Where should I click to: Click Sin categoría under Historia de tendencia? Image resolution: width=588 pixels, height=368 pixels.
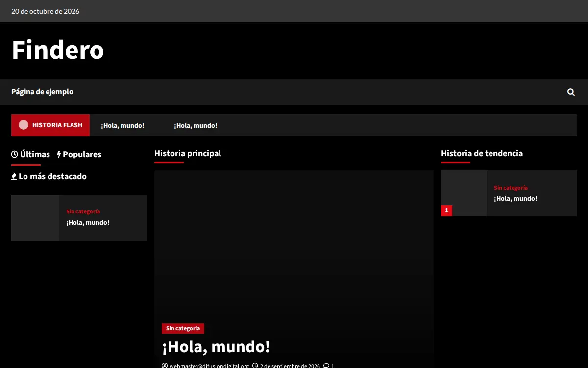(x=511, y=188)
